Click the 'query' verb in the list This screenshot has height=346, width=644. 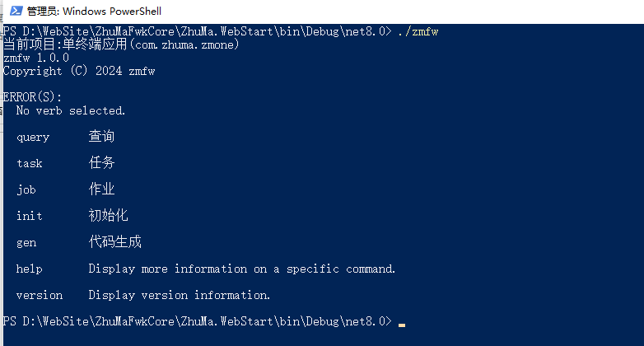click(x=33, y=138)
